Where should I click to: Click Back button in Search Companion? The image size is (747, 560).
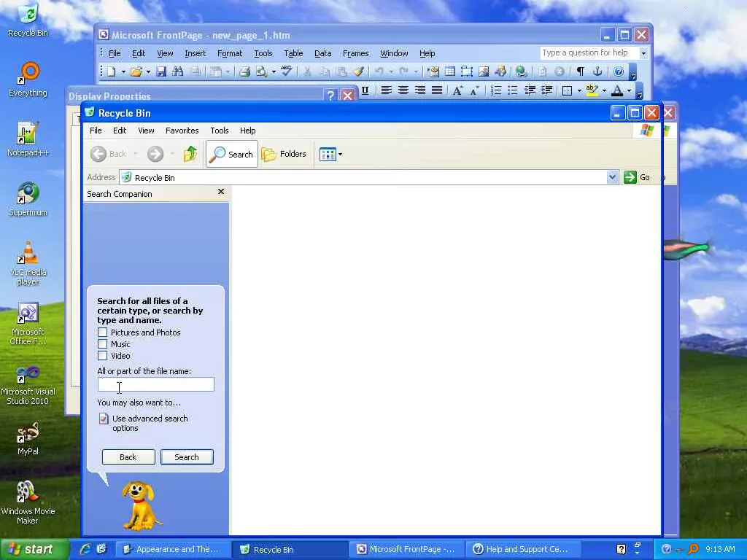128,456
